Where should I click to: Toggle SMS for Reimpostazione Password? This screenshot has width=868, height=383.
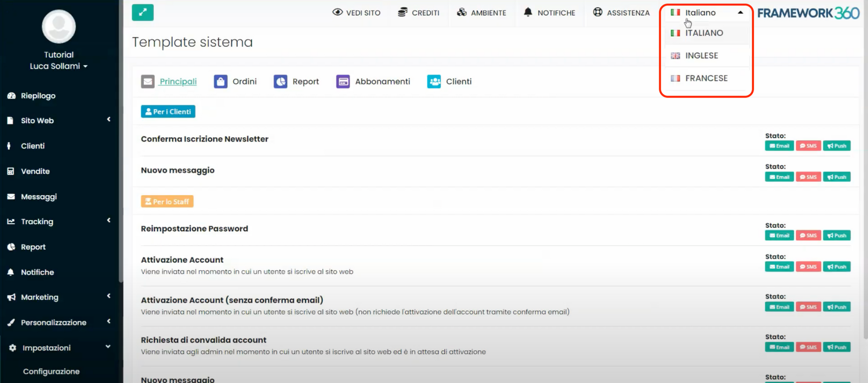coord(808,235)
